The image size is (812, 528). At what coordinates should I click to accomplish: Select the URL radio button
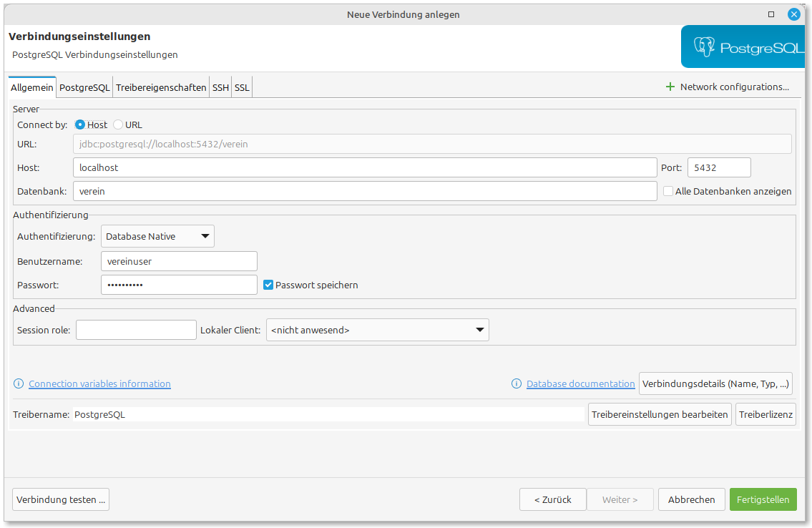point(118,124)
